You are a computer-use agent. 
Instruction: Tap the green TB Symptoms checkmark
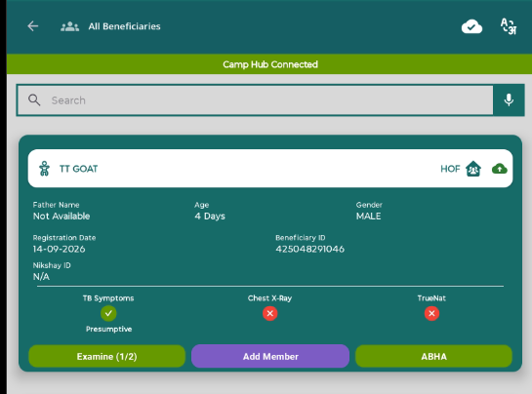[108, 313]
